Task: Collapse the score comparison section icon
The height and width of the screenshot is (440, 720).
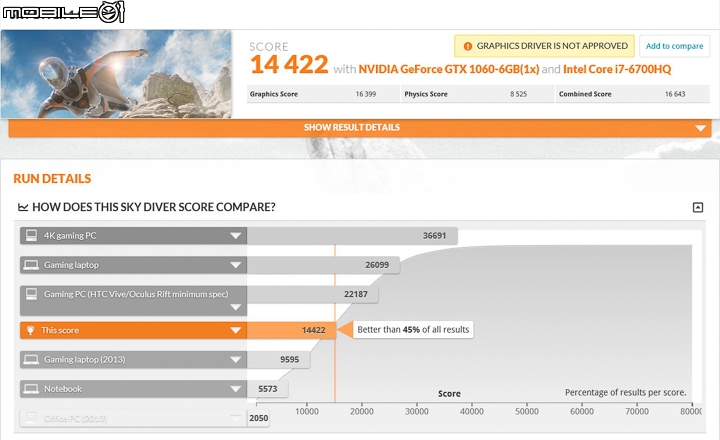Action: pyautogui.click(x=698, y=208)
